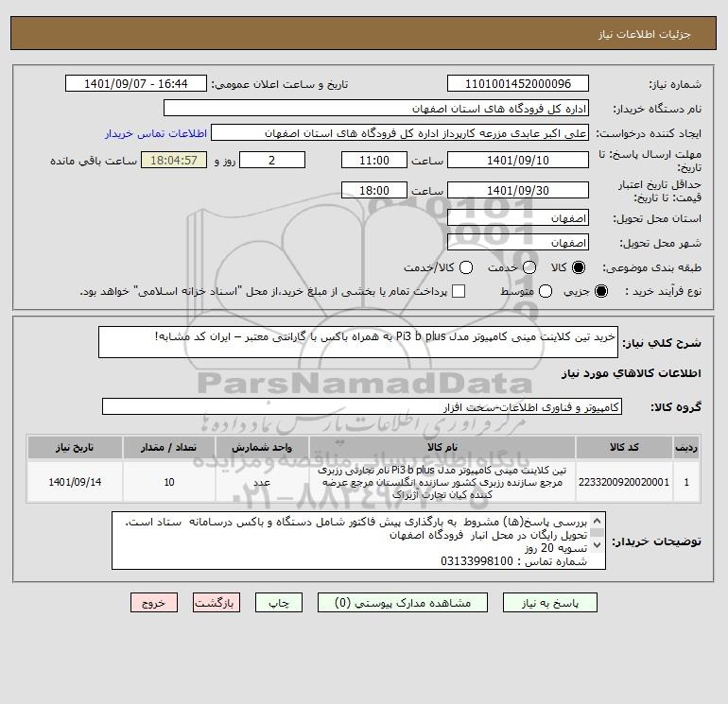Click the Pi3 b plus product name cell
This screenshot has width=728, height=704.
pyautogui.click(x=442, y=482)
